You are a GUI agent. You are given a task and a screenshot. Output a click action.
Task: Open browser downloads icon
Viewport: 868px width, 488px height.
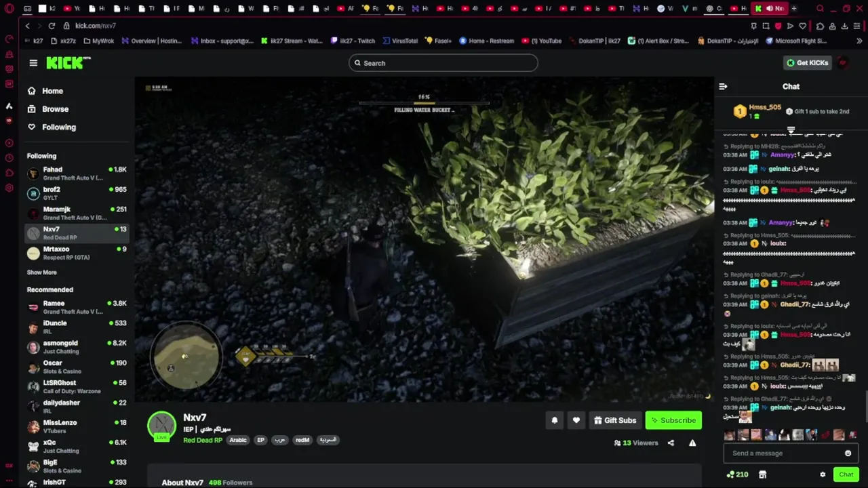[x=845, y=26]
